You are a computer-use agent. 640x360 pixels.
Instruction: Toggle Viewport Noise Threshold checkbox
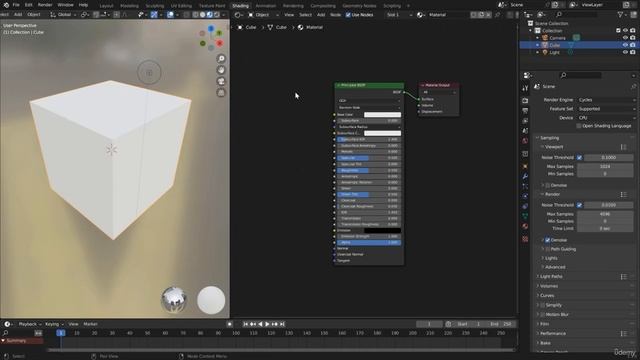pyautogui.click(x=579, y=158)
